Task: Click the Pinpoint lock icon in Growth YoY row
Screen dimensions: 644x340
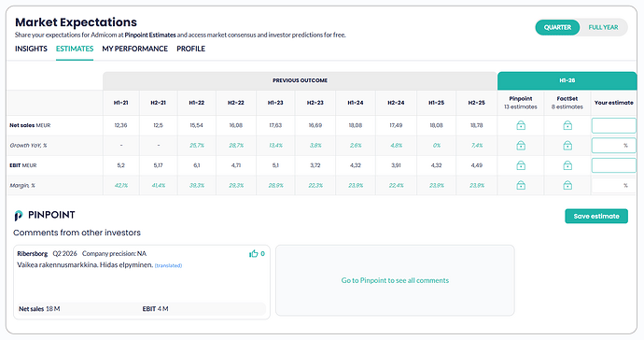Action: (x=521, y=146)
